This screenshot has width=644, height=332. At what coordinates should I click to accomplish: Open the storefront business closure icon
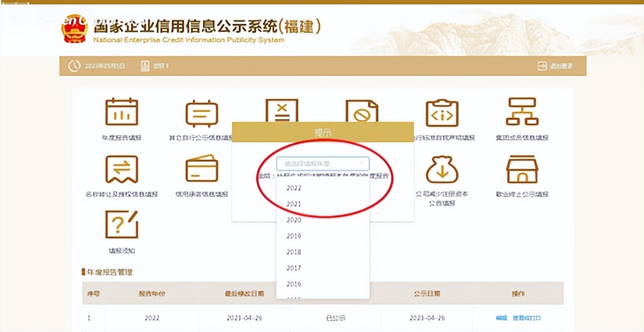coord(522,169)
